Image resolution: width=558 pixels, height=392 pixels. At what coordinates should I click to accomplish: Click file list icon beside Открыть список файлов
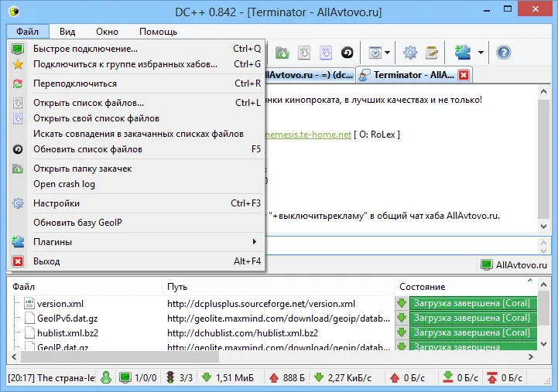pos(18,103)
